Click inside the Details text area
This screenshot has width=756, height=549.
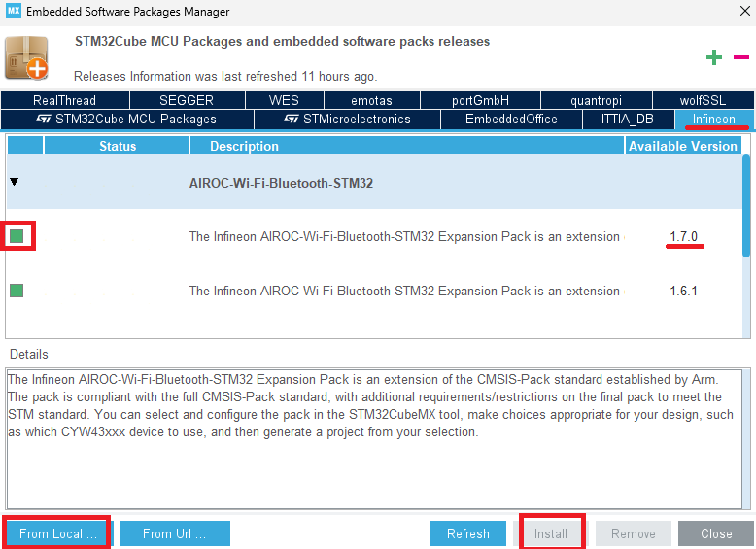coord(374,438)
